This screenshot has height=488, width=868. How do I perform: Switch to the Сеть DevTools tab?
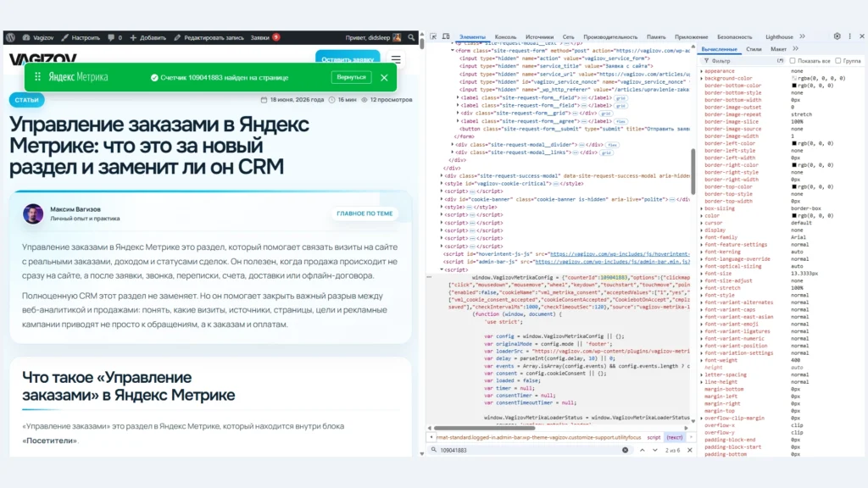tap(568, 37)
